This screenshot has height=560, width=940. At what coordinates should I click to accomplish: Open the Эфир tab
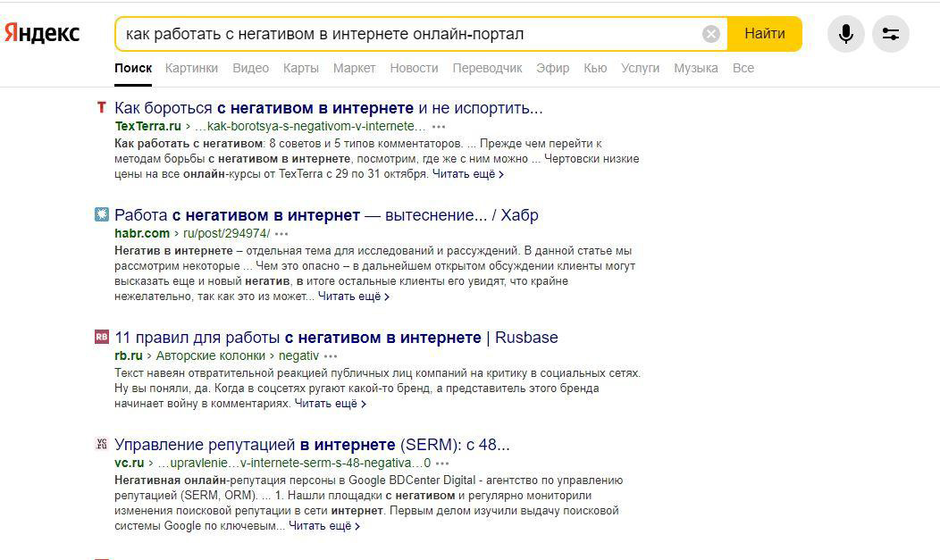click(x=553, y=68)
